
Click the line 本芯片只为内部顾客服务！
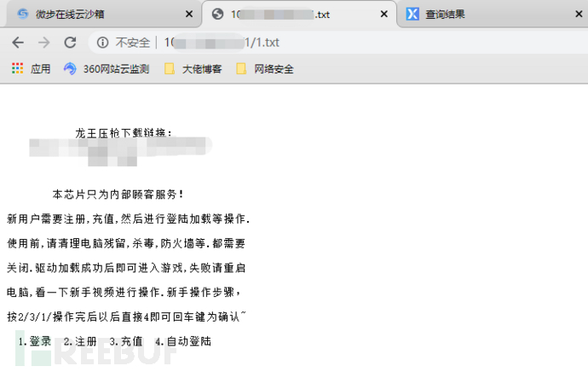[118, 194]
